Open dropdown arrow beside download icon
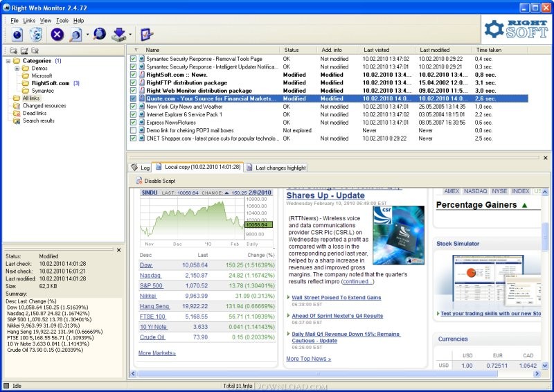554x392 pixels. [x=130, y=35]
